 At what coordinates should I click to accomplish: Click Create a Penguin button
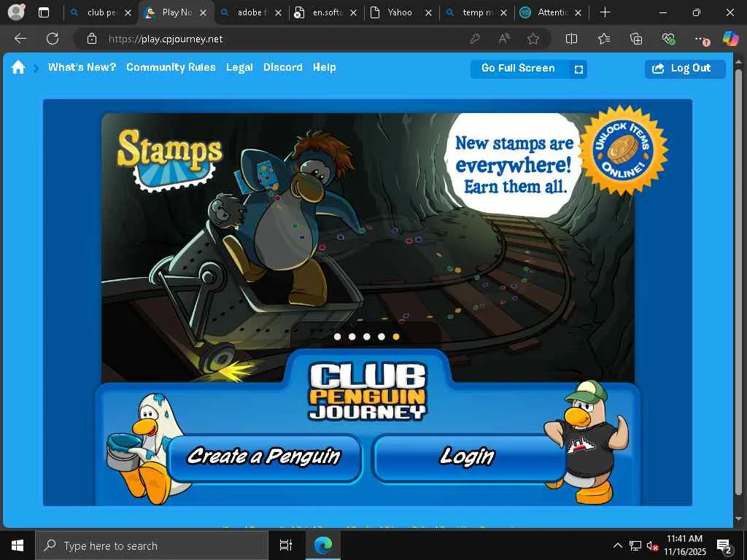[x=264, y=458]
